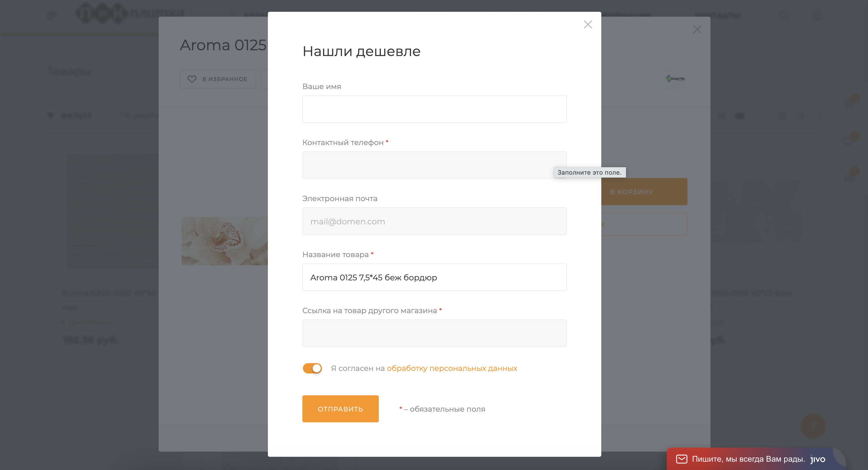The image size is (868, 470).
Task: Click the orchid tile product image
Action: [x=224, y=241]
